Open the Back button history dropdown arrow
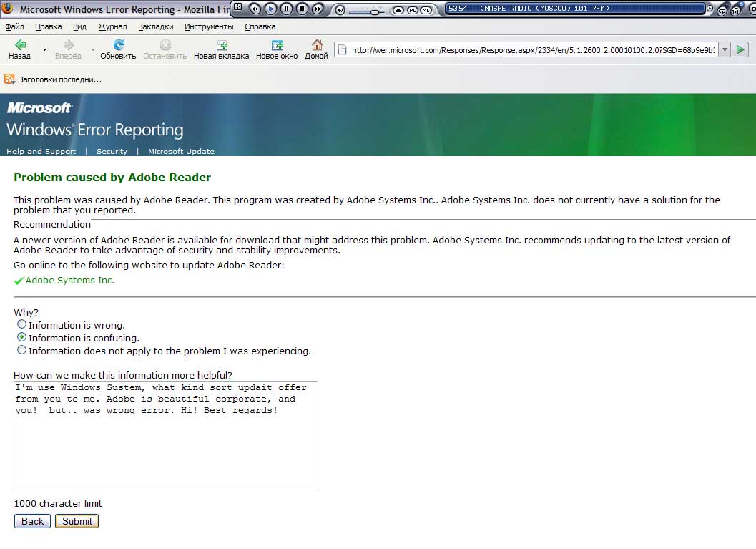The width and height of the screenshot is (756, 549). tap(44, 49)
